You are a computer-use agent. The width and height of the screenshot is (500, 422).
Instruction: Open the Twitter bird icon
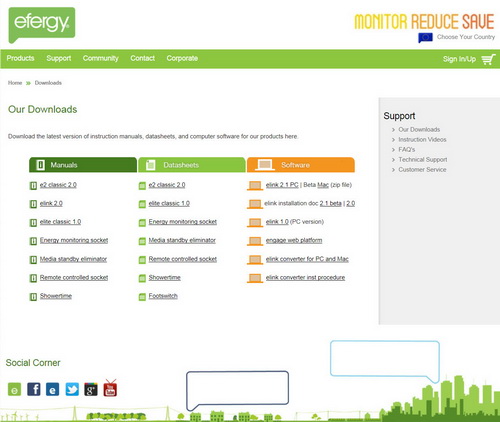tap(72, 389)
